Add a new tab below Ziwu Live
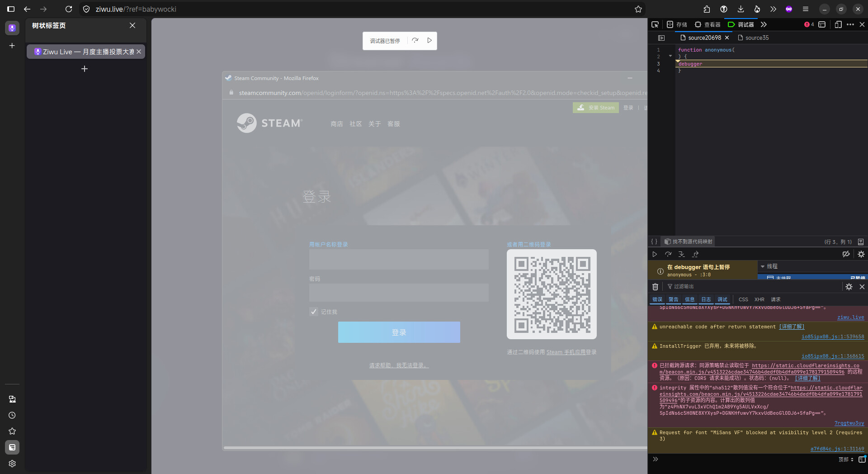This screenshot has height=474, width=868. [x=85, y=69]
